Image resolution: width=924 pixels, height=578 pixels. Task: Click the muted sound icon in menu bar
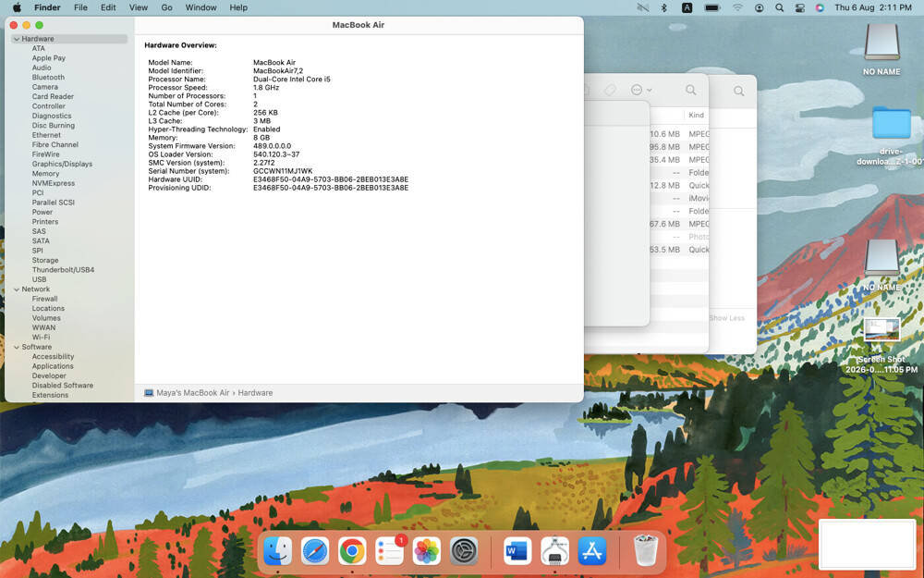(643, 7)
